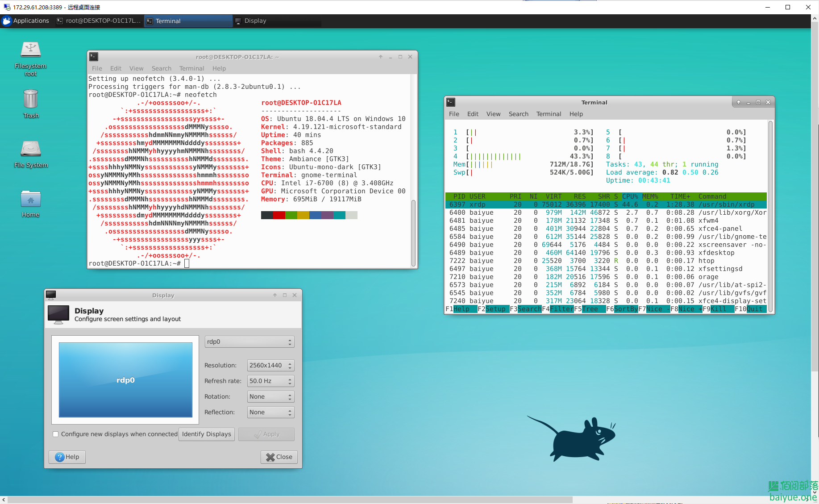Select the xrdp process row in htop

[606, 204]
